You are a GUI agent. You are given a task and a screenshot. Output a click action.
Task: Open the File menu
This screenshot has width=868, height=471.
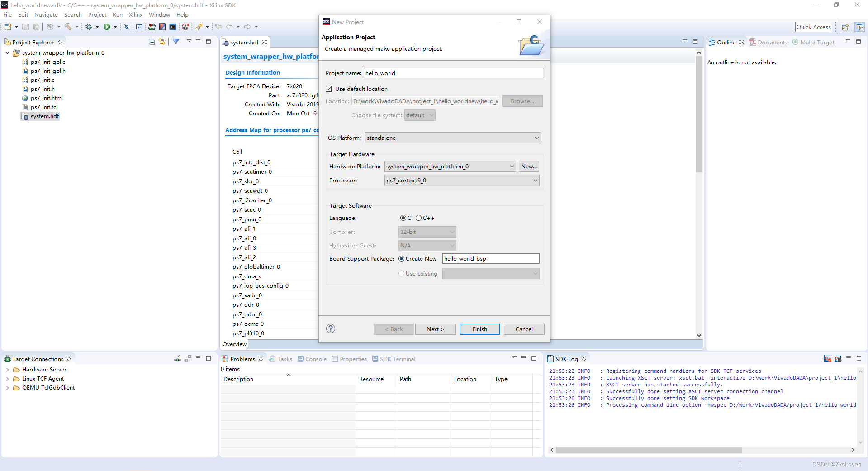tap(7, 14)
